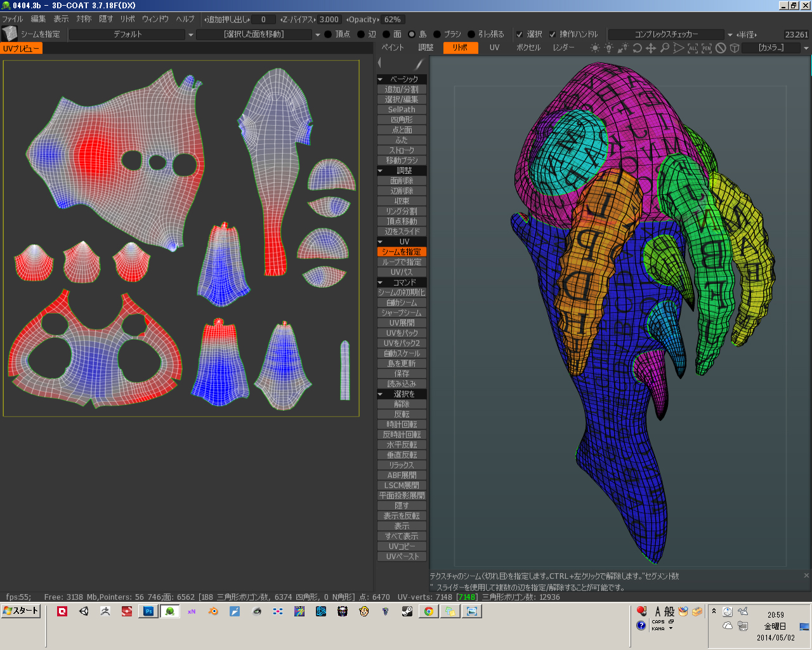Select the 辺 (edge) radio button
812x650 pixels.
click(361, 34)
